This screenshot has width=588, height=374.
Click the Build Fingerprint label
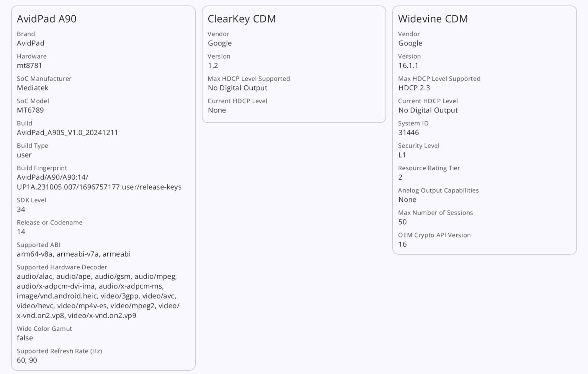point(42,168)
